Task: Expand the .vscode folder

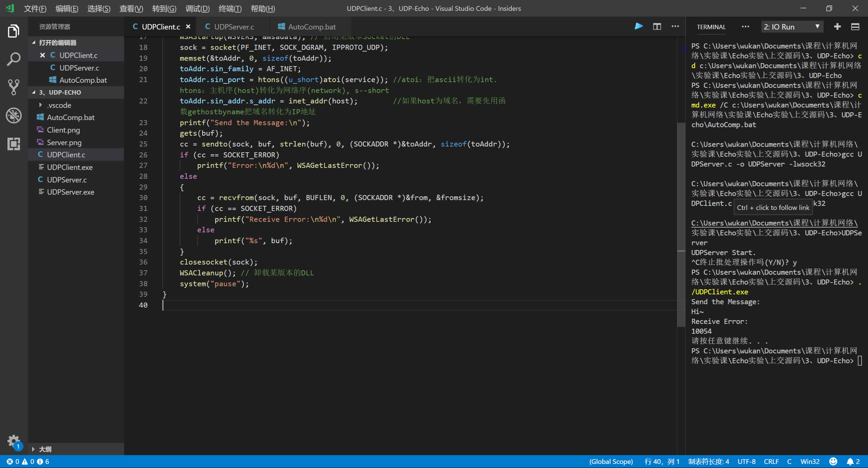Action: click(x=59, y=105)
